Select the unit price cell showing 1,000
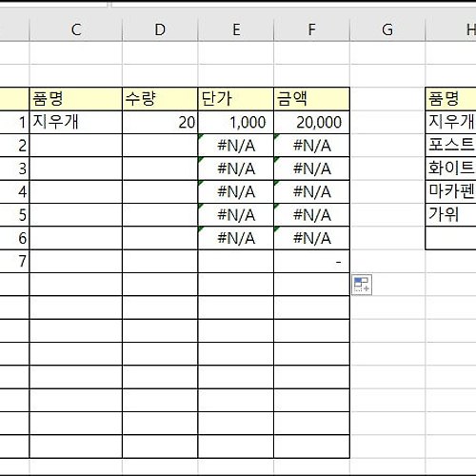The width and height of the screenshot is (476, 476). tap(236, 122)
